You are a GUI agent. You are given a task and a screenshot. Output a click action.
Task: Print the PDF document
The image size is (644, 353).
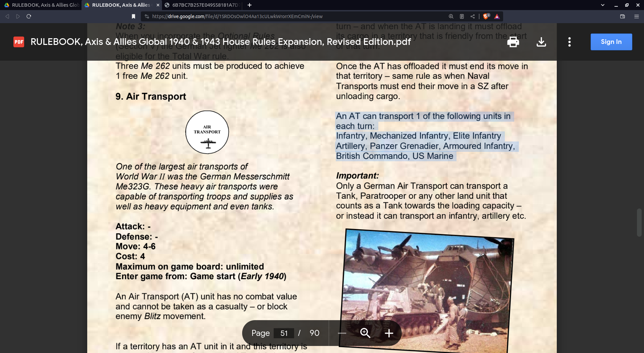click(513, 42)
